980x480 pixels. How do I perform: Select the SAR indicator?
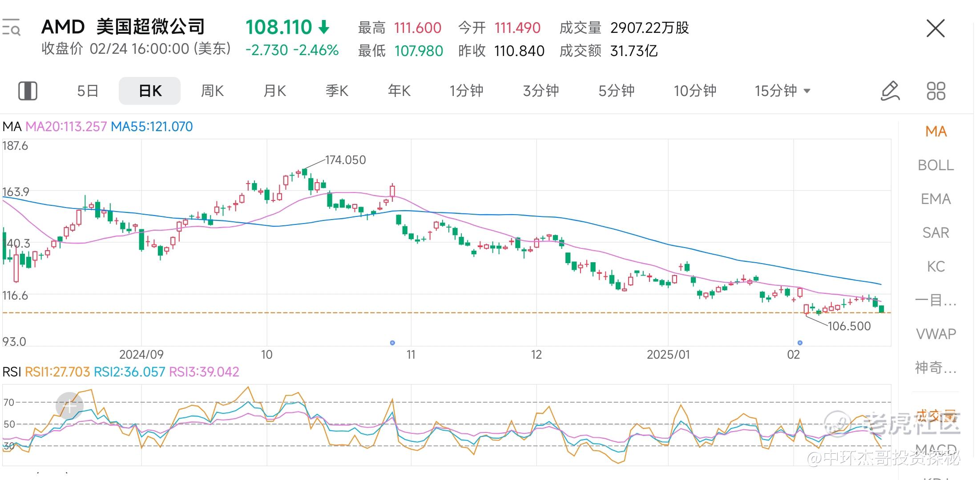tap(936, 233)
